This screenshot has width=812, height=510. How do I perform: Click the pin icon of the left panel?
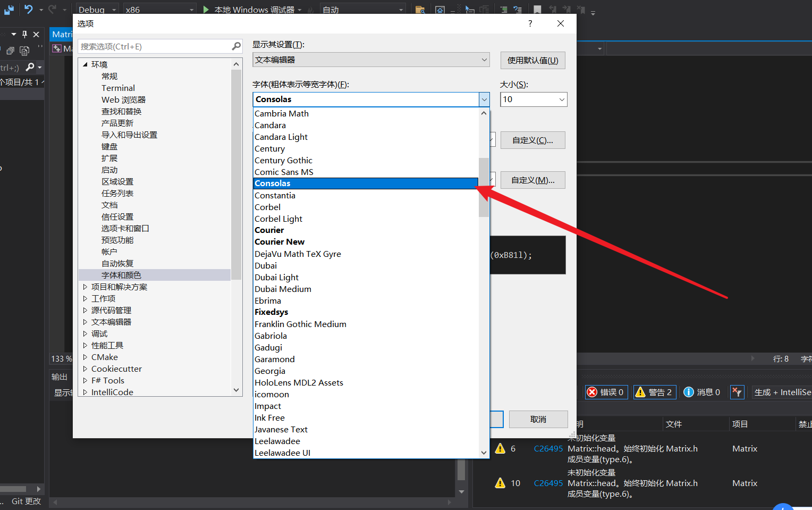pos(24,34)
